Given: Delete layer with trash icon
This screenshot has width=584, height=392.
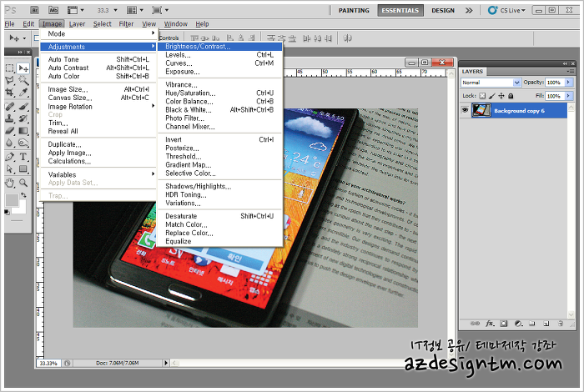Looking at the screenshot, I should [561, 324].
